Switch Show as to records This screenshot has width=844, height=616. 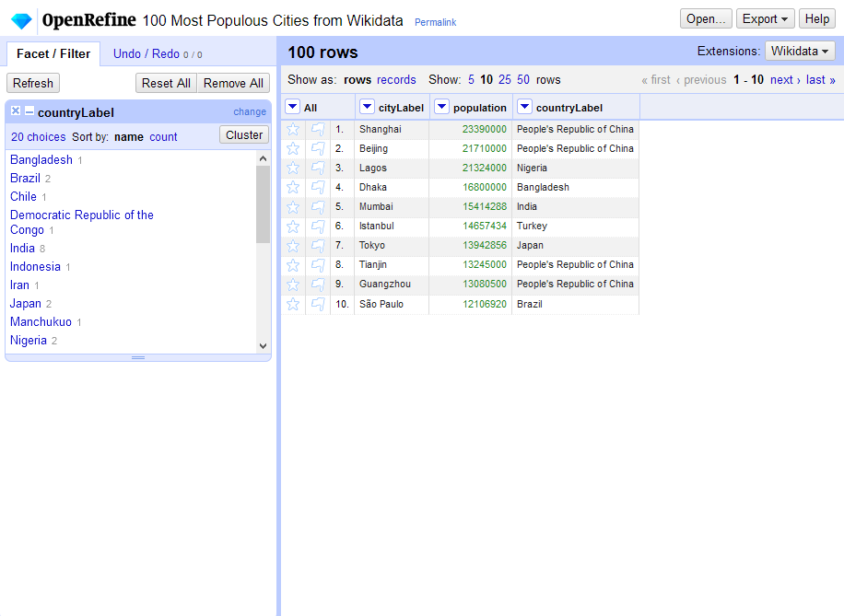click(396, 79)
